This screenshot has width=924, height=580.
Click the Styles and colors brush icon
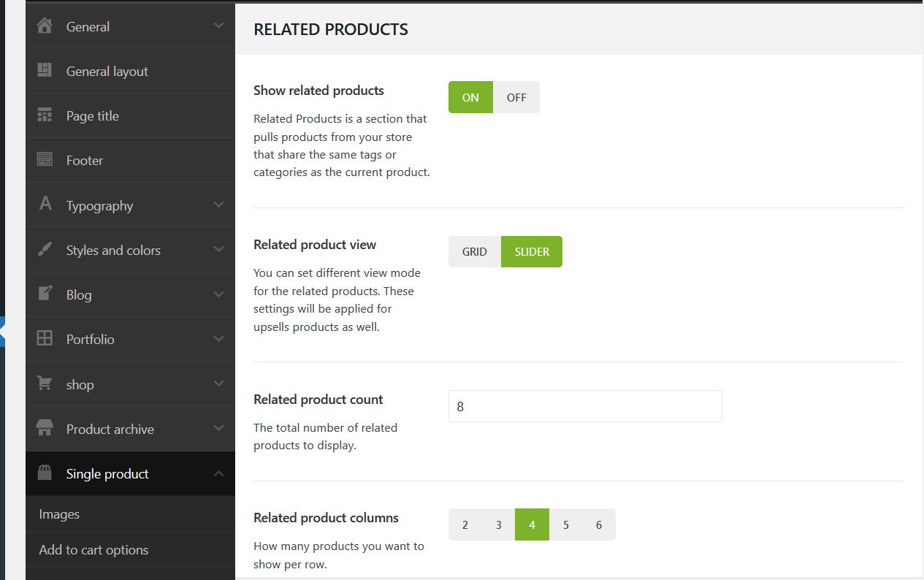point(45,250)
